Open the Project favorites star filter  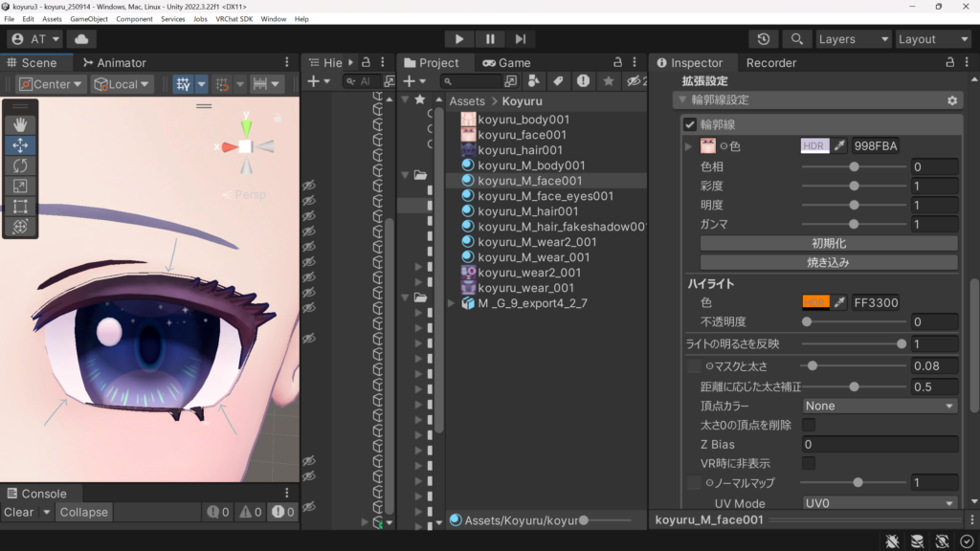tap(608, 80)
